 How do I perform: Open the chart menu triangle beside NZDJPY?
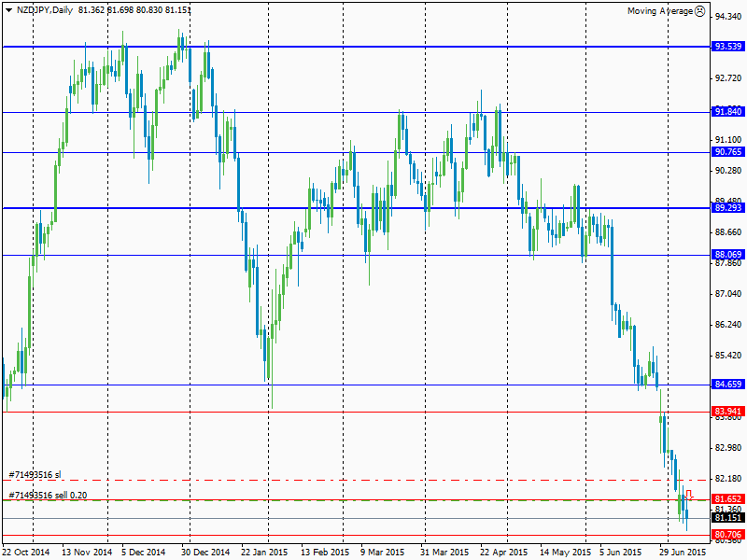click(8, 10)
